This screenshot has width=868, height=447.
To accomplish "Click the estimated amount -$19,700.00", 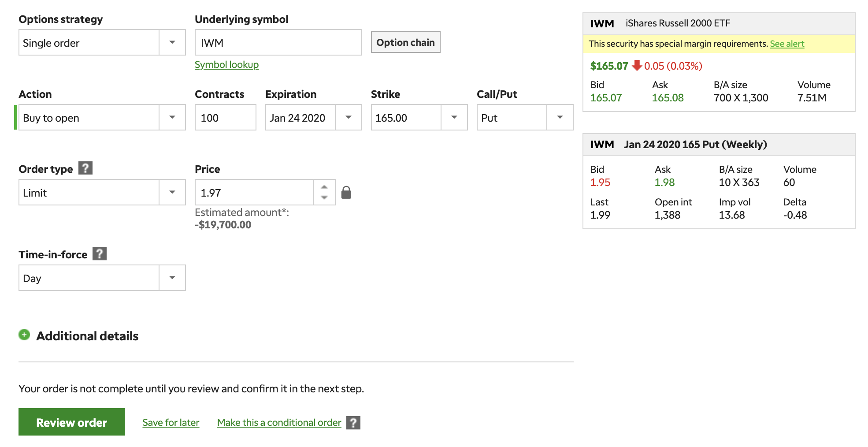I will 223,225.
